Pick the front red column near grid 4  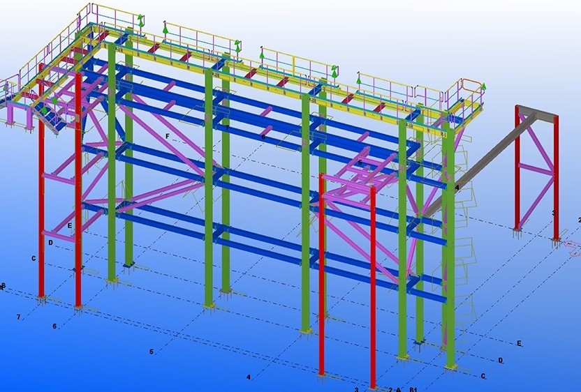322,279
